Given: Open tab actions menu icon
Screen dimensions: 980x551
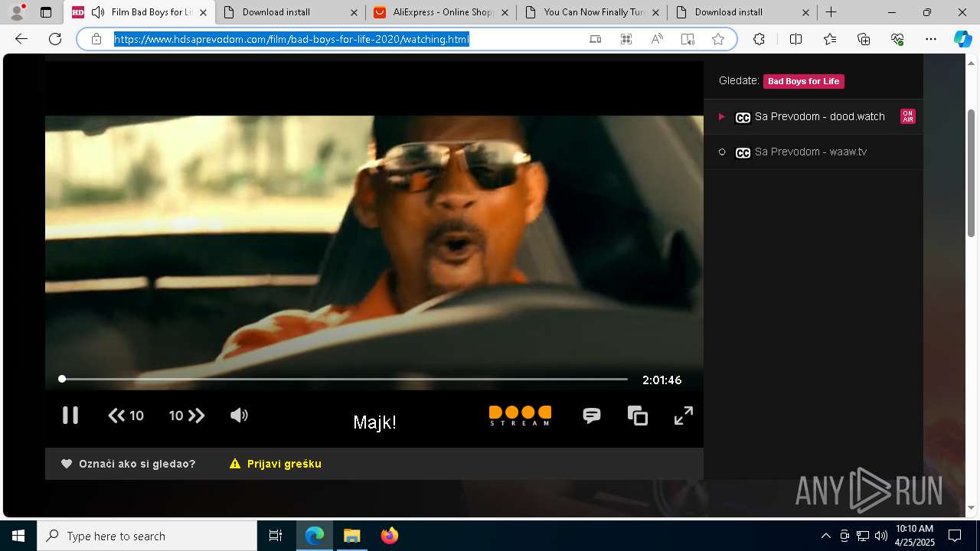Looking at the screenshot, I should (46, 12).
